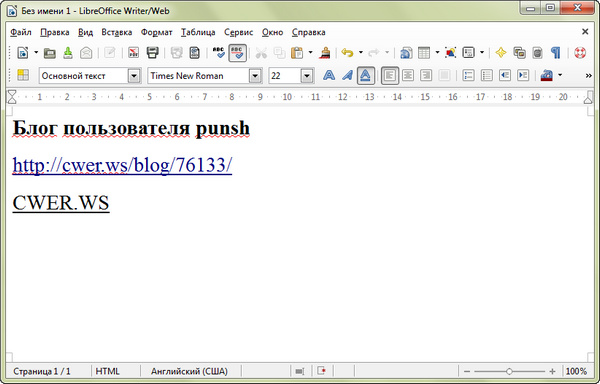This screenshot has height=384, width=600.
Task: Open the Вид menu
Action: [85, 32]
